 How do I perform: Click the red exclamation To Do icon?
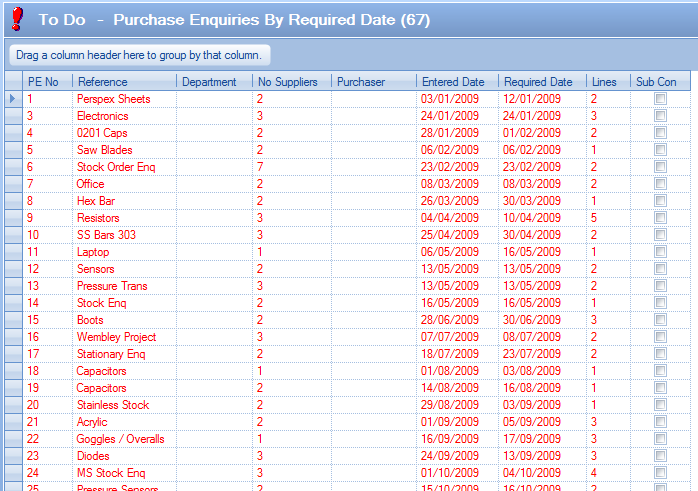[17, 20]
